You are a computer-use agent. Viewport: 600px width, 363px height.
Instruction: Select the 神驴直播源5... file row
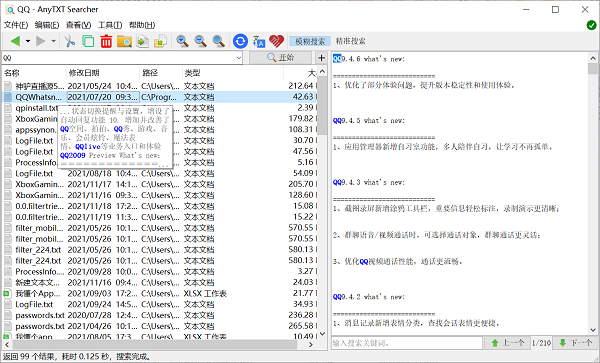(160, 86)
